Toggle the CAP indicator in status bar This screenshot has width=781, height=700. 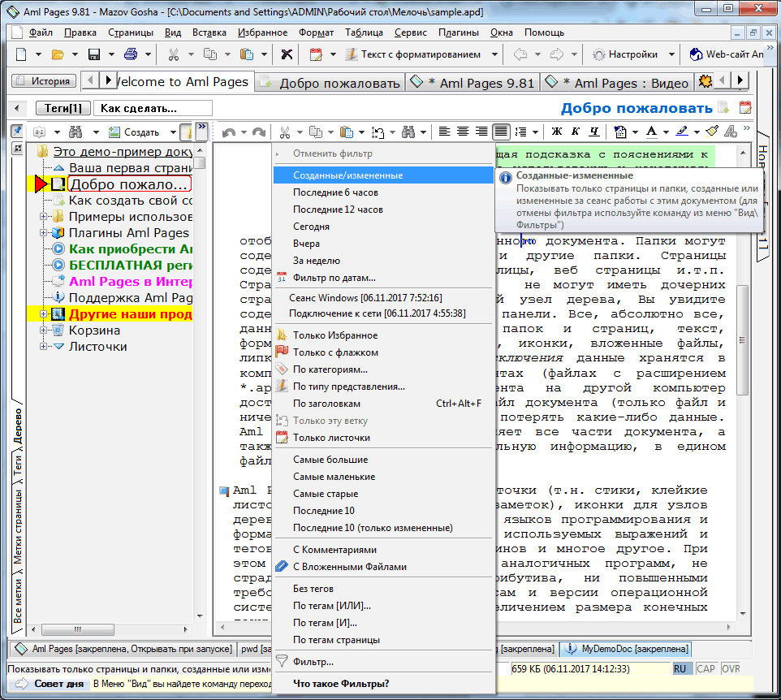(x=705, y=669)
